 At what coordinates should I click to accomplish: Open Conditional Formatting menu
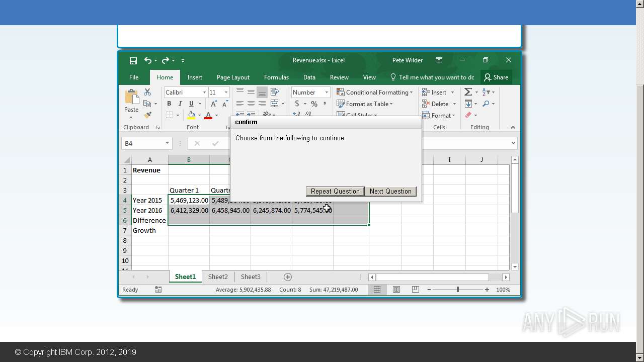375,92
